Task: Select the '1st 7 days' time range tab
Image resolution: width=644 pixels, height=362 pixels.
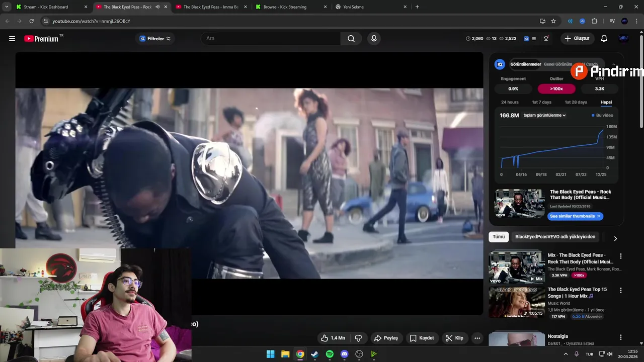Action: point(541,102)
